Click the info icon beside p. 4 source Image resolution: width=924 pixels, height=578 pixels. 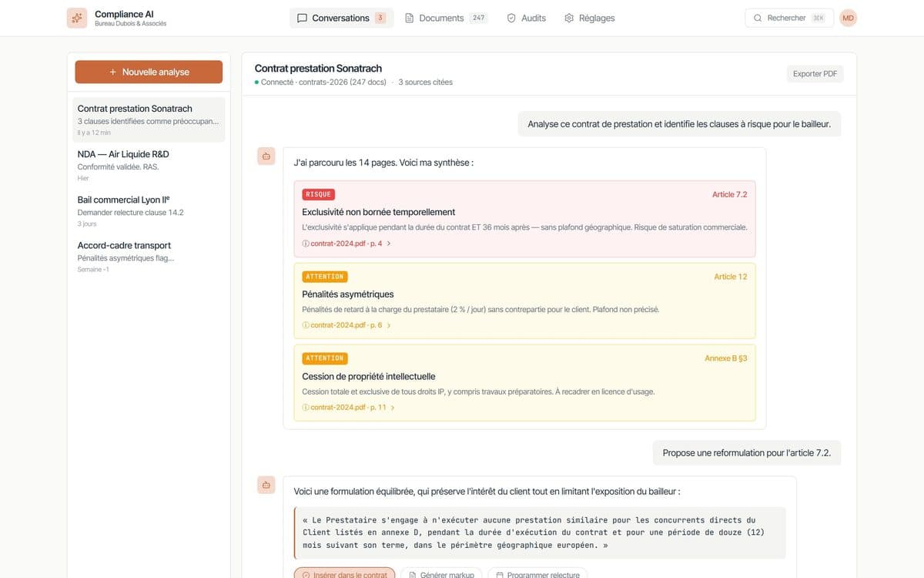click(x=306, y=244)
